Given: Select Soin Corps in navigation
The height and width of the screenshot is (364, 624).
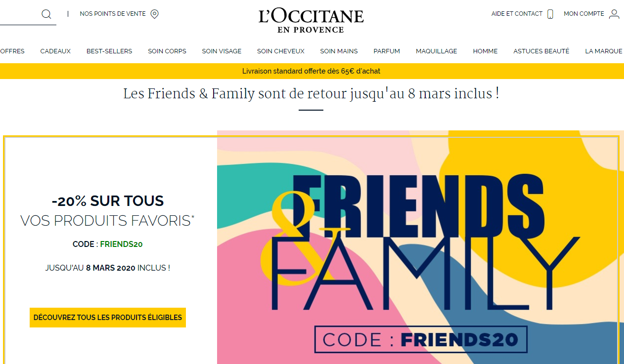Looking at the screenshot, I should [167, 51].
